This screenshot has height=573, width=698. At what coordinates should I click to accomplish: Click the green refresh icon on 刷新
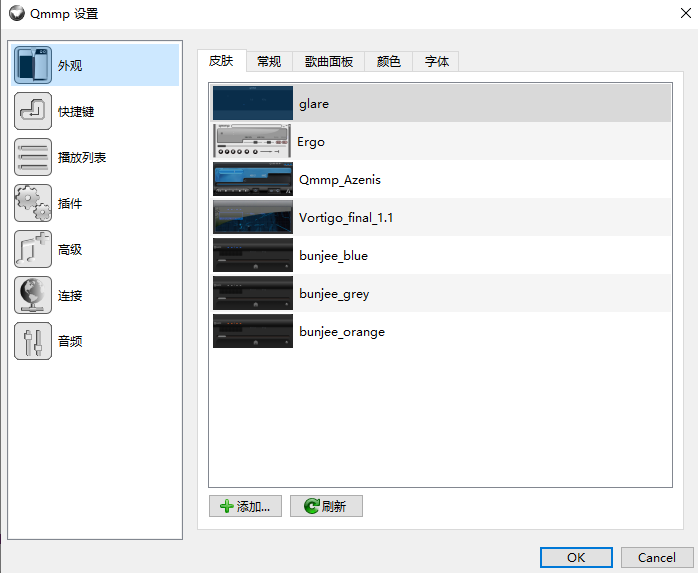[x=311, y=506]
